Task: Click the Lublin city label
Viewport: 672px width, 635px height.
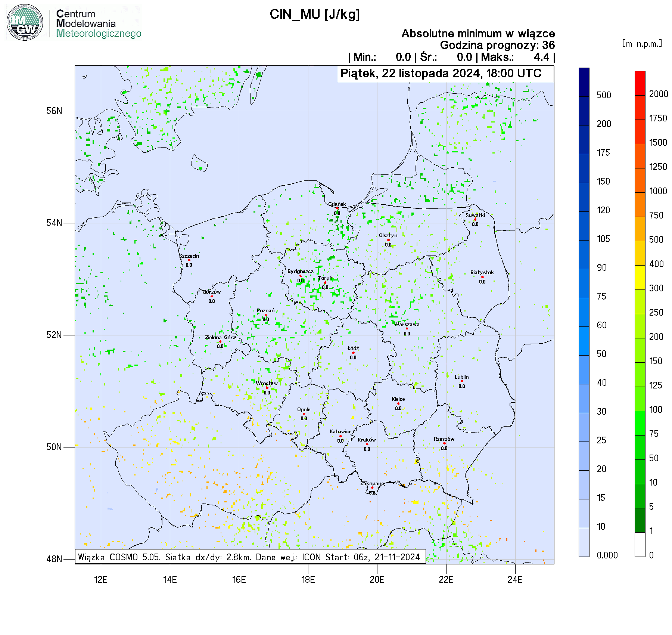Action: tap(462, 377)
